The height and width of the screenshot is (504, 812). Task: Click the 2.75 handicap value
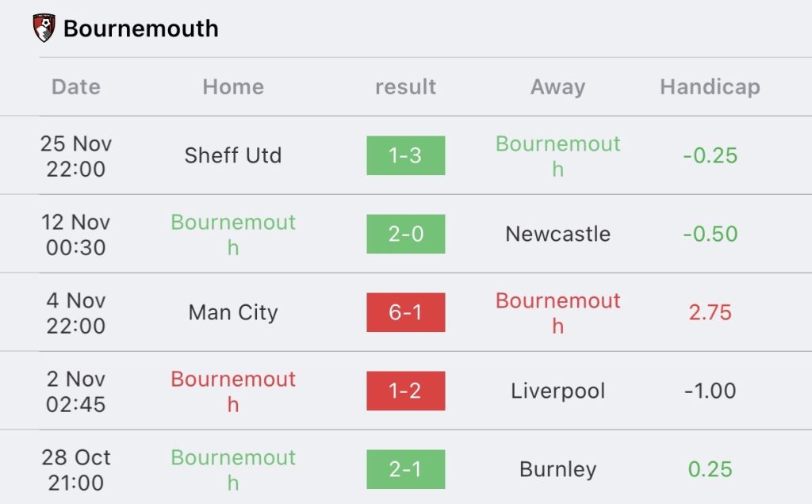(x=710, y=312)
